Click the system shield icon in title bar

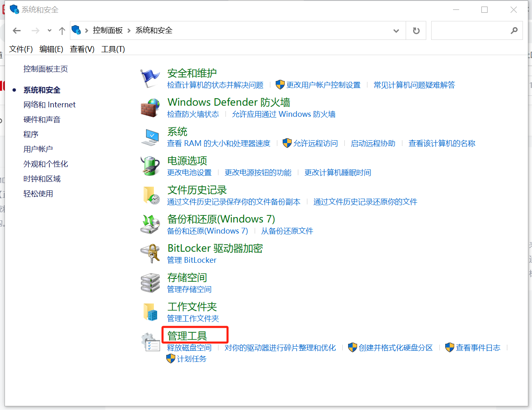(x=14, y=9)
